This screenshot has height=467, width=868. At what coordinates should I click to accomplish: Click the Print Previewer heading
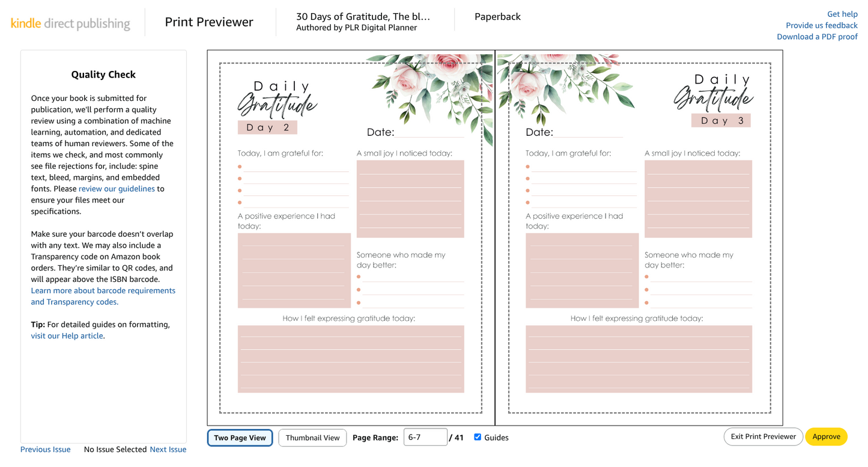[x=208, y=22]
